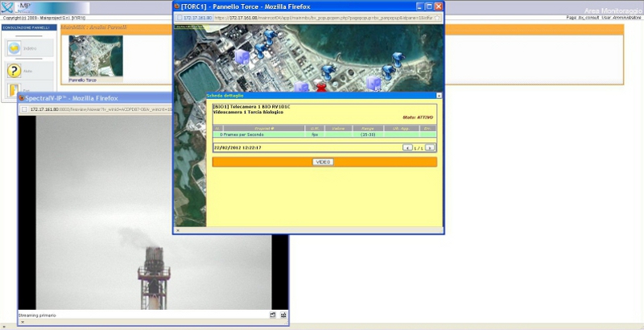Click Firefox icon in SpectralV-IP title bar

[22, 98]
